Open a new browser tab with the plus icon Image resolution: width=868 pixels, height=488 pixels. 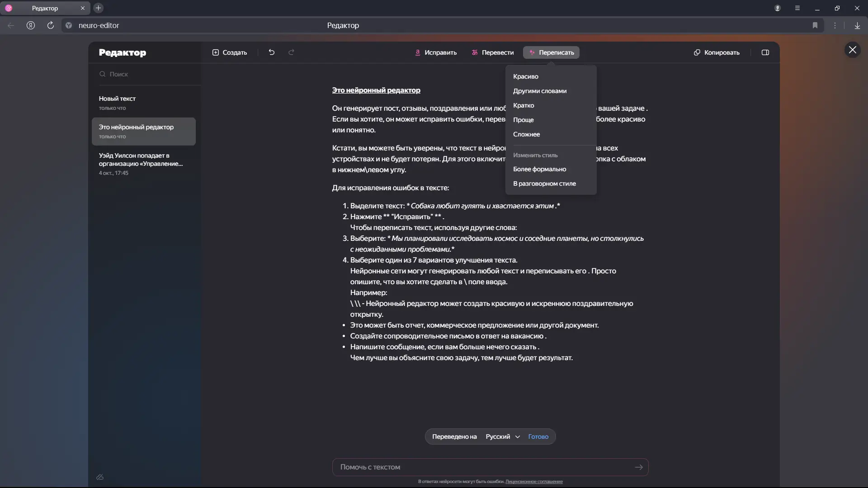click(98, 8)
